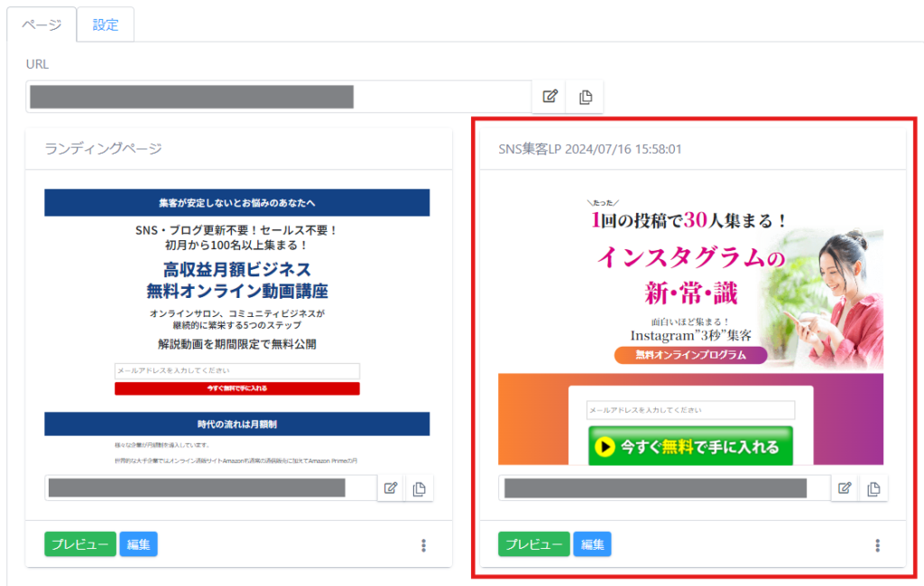
Task: Click the green 今すぐ無料で手に入れる button in the preview
Action: point(690,445)
